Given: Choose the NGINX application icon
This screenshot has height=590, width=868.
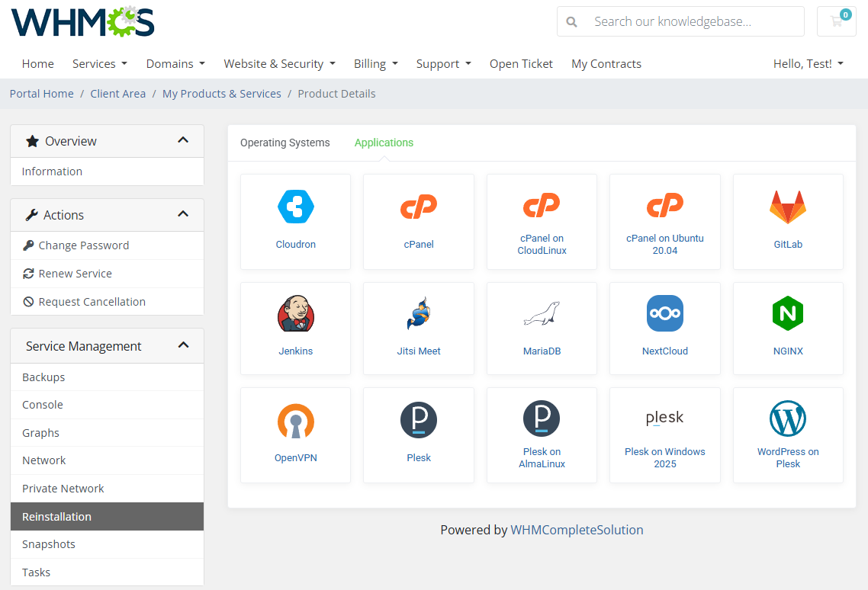Looking at the screenshot, I should pos(788,313).
